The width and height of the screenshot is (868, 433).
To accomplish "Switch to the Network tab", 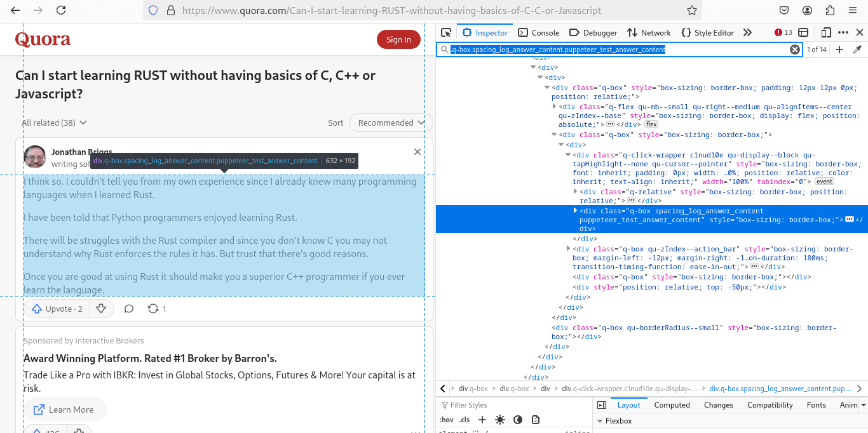I will point(649,32).
